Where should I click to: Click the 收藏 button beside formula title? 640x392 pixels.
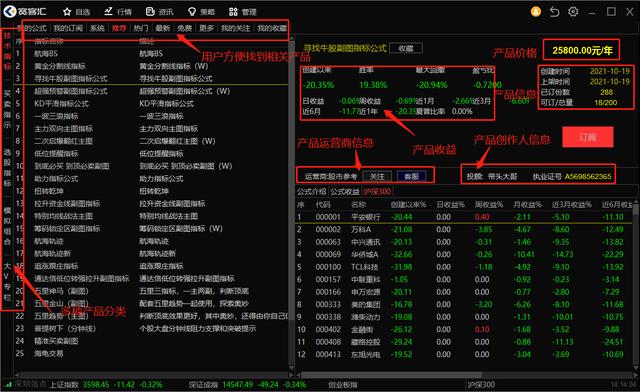406,48
